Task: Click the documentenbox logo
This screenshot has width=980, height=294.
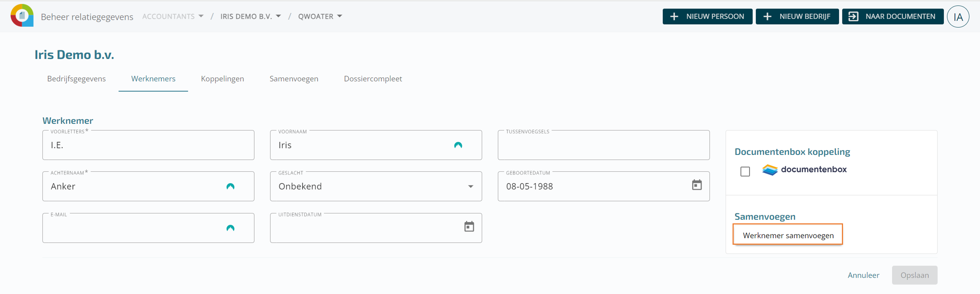Action: 804,169
